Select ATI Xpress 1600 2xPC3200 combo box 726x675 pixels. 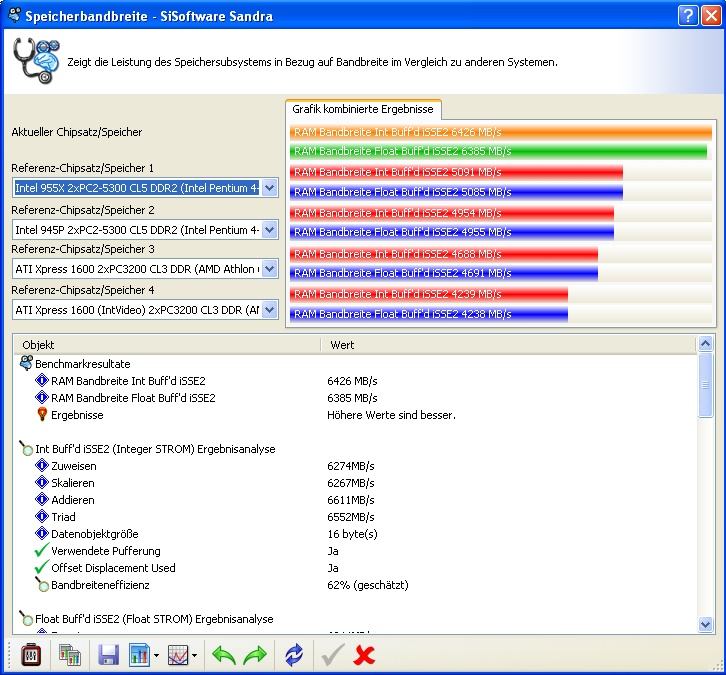pos(145,269)
